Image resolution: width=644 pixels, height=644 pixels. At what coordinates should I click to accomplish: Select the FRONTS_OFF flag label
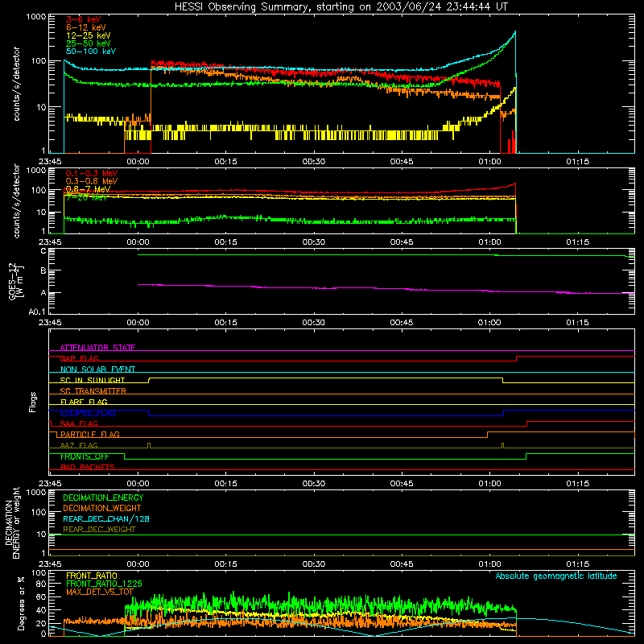pyautogui.click(x=85, y=456)
